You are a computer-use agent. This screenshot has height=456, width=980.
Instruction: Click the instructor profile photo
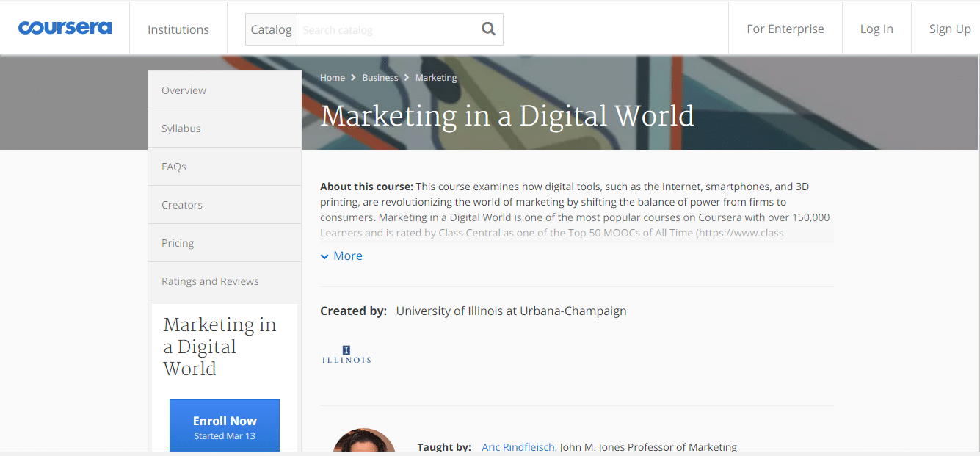click(x=364, y=441)
